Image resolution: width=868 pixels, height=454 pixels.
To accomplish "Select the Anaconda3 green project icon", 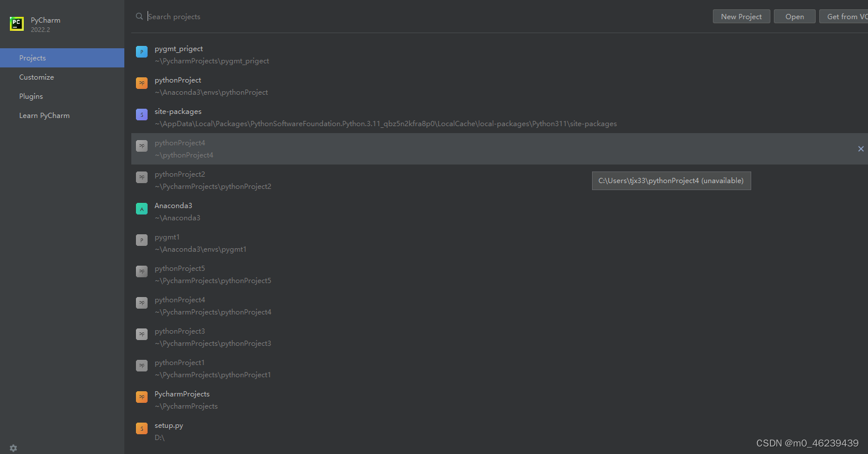I will click(x=141, y=209).
